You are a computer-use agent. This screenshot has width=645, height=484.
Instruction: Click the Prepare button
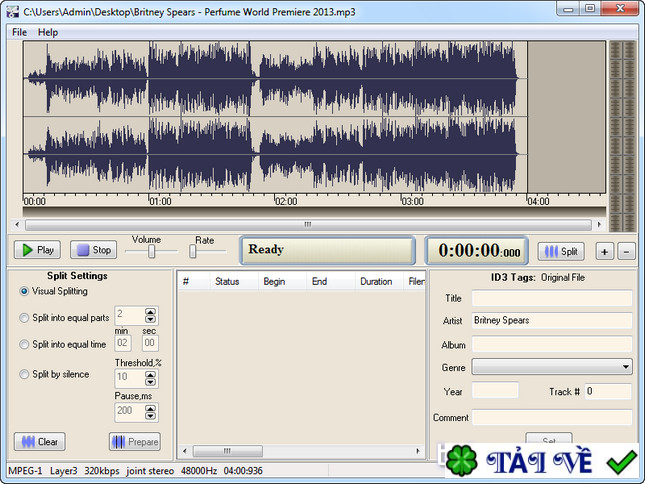click(134, 441)
